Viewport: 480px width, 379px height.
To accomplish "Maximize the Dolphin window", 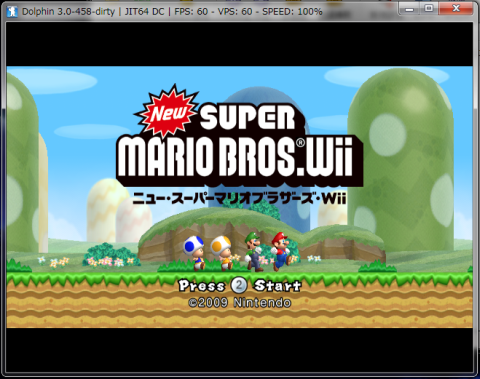I will coord(429,9).
